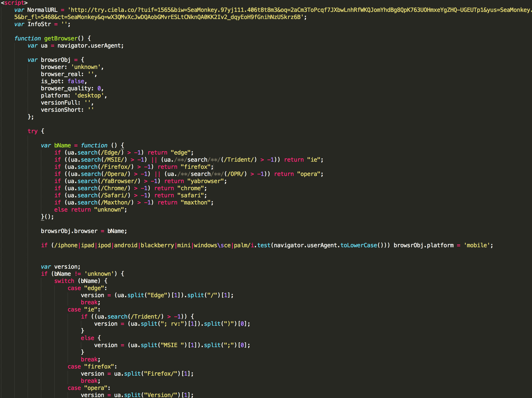Click the switch (bName) statement
532x398 pixels.
81,281
